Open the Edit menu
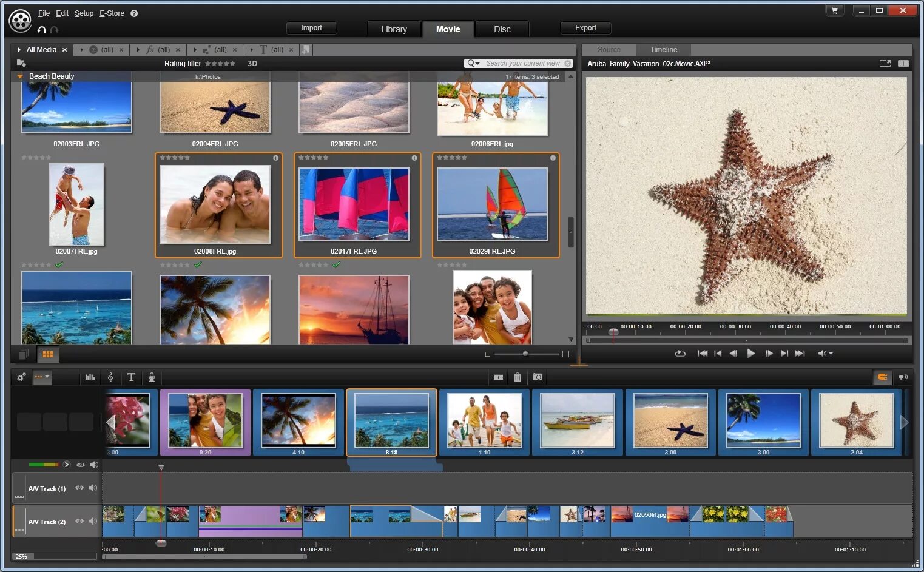Image resolution: width=924 pixels, height=572 pixels. [62, 13]
